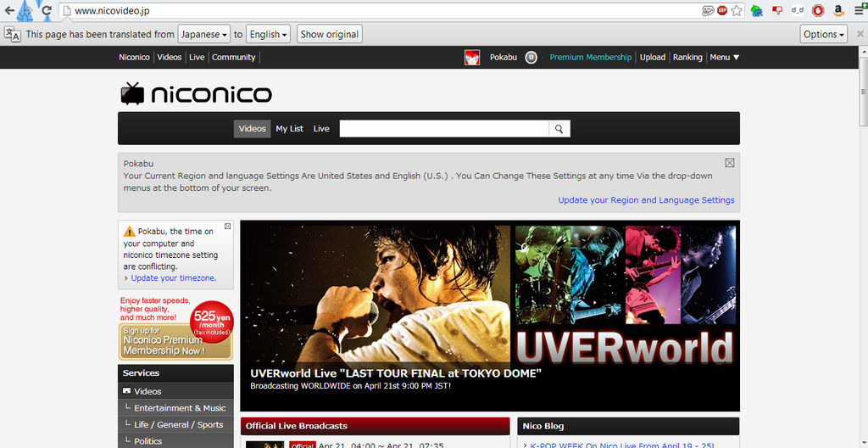Open the d_d face extension icon
The width and height of the screenshot is (868, 448).
pos(797,10)
